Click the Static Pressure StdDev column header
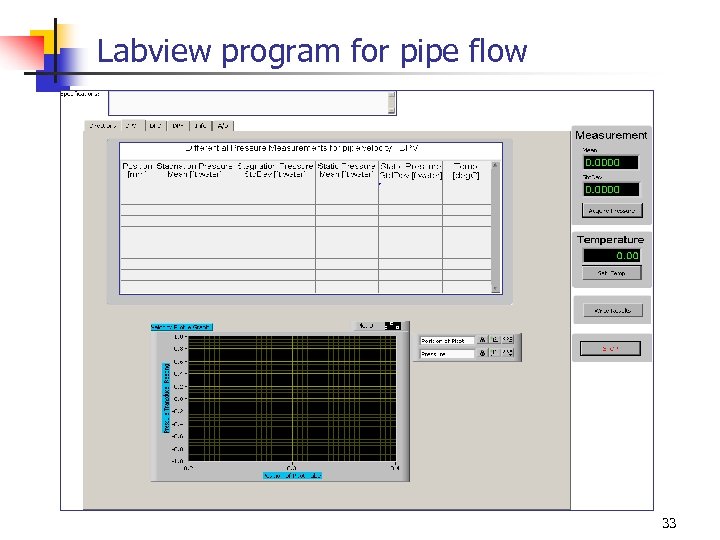Image resolution: width=720 pixels, height=540 pixels. [411, 170]
